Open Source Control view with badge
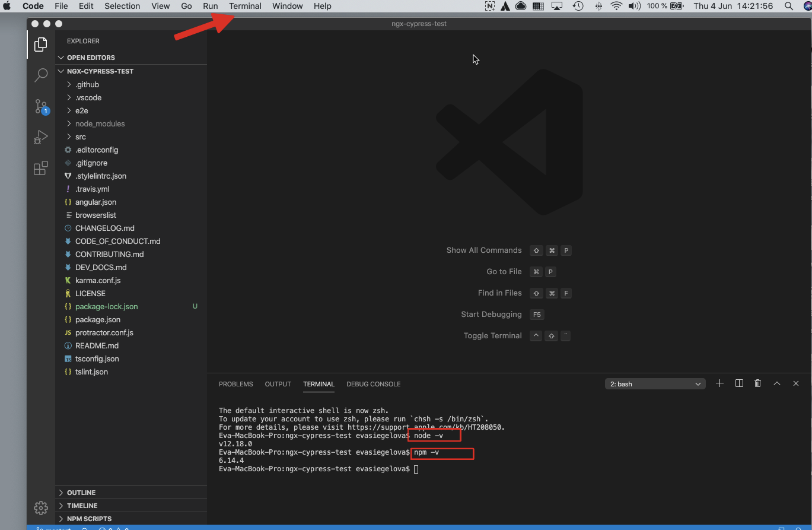 pyautogui.click(x=41, y=107)
